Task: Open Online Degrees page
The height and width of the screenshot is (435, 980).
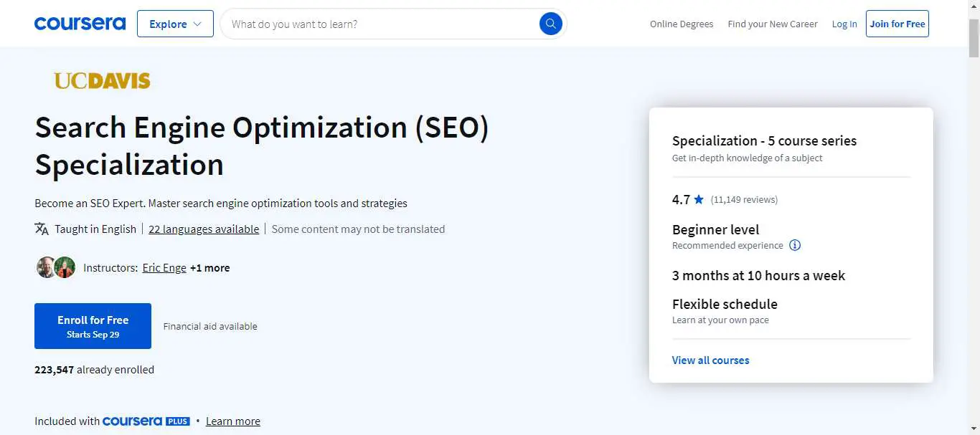Action: pos(682,24)
